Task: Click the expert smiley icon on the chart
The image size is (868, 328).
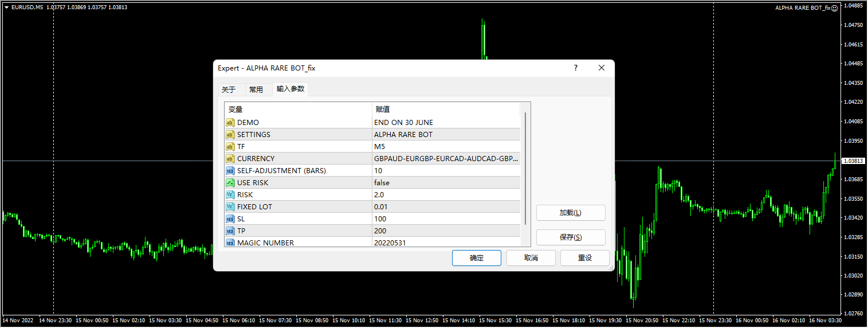Action: (x=834, y=8)
